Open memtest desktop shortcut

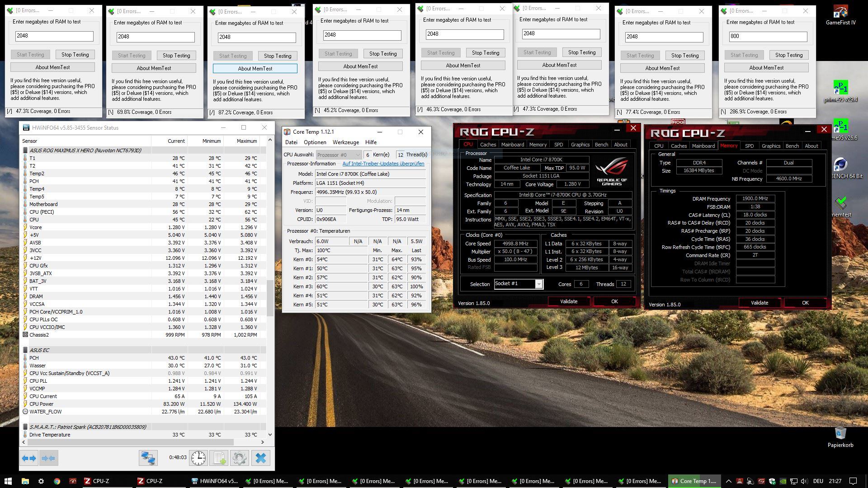pos(840,206)
